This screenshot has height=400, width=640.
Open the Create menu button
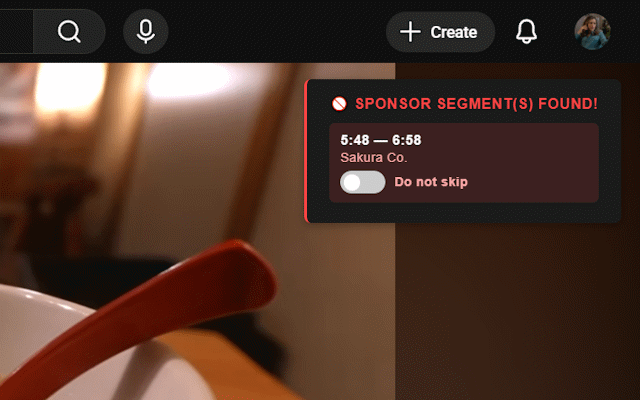[440, 32]
